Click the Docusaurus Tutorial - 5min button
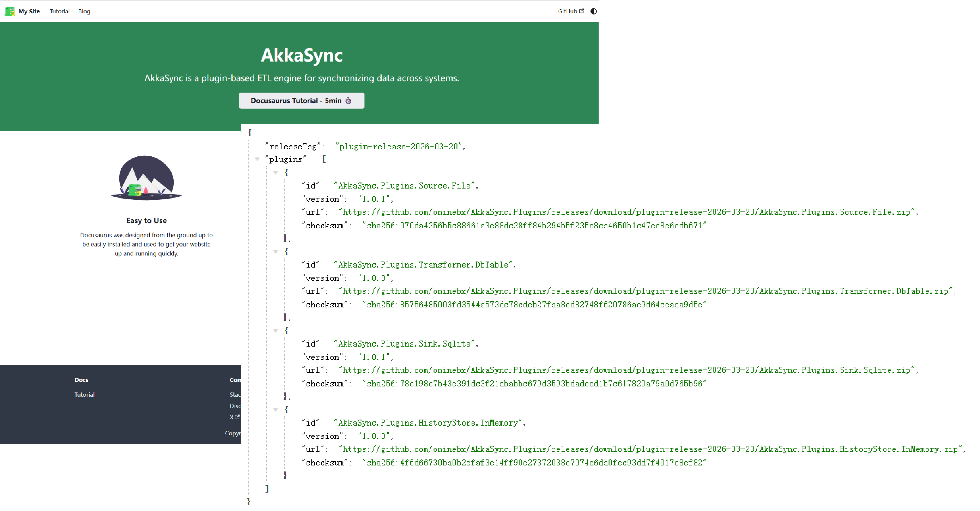980x511 pixels. pyautogui.click(x=301, y=100)
